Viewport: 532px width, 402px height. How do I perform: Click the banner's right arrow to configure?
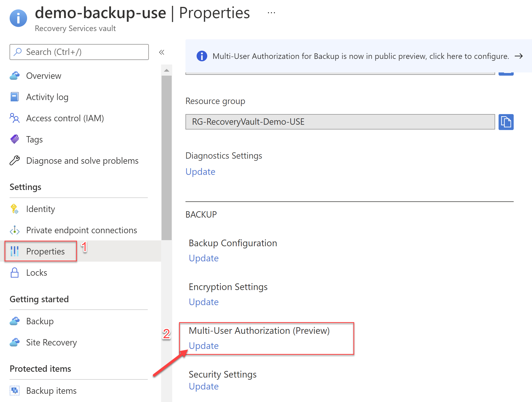[x=518, y=56]
